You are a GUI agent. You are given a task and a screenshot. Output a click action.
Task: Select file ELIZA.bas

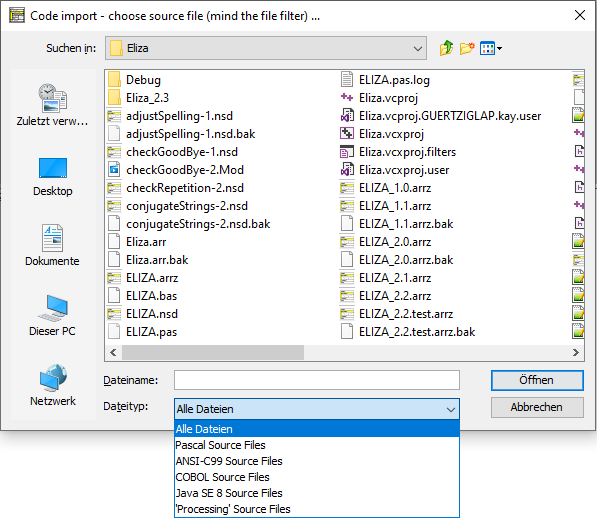click(x=152, y=296)
